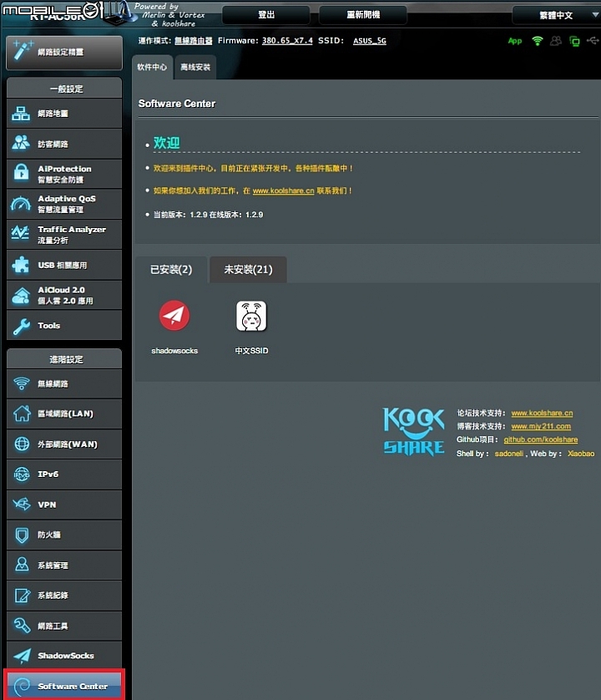Click the AiProtection lock icon
Image resolution: width=601 pixels, height=700 pixels.
(x=21, y=173)
